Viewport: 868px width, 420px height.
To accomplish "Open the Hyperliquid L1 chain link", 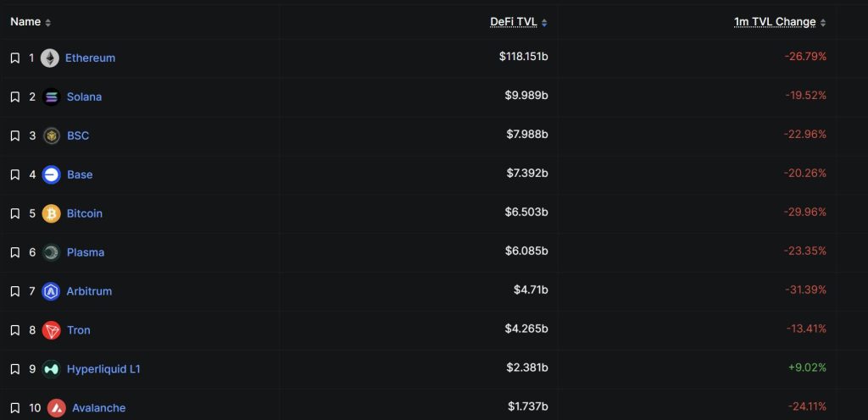I will click(103, 369).
